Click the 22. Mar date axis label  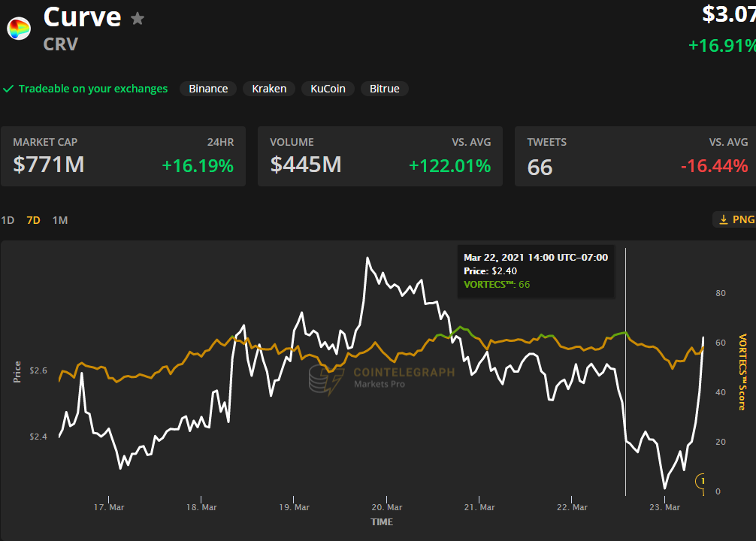tap(572, 507)
